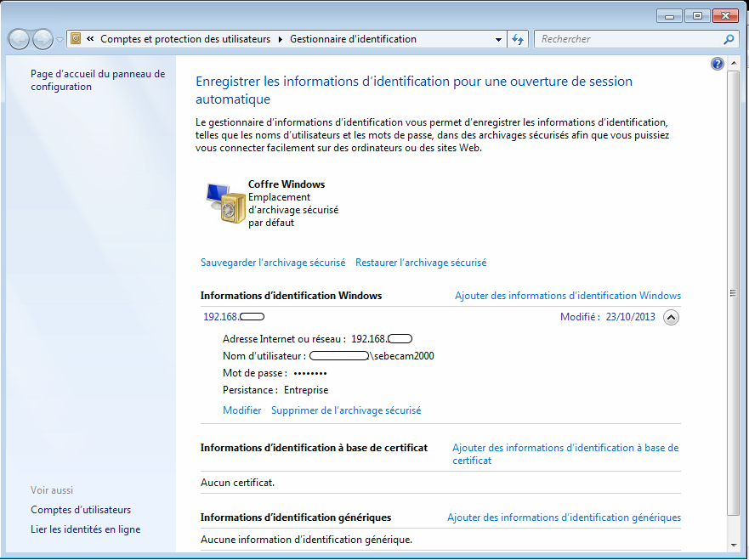Click the Coffre Windows safe icon
The height and width of the screenshot is (560, 749).
coord(225,202)
